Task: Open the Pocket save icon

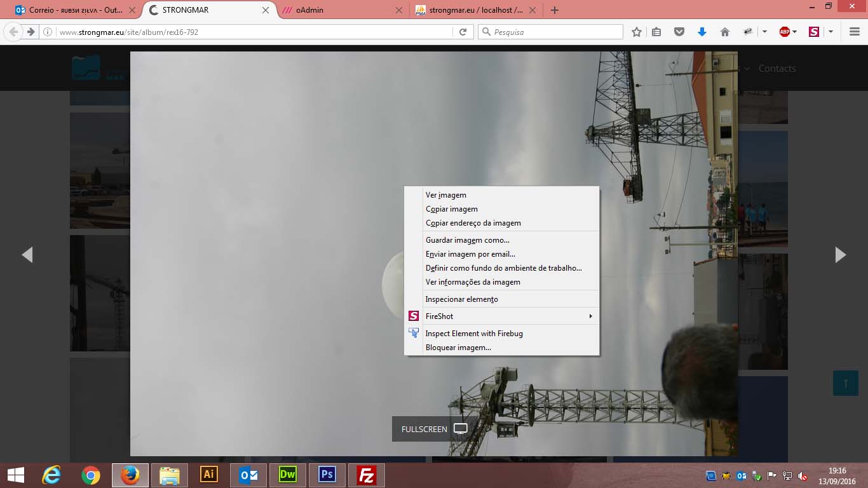Action: coord(679,32)
